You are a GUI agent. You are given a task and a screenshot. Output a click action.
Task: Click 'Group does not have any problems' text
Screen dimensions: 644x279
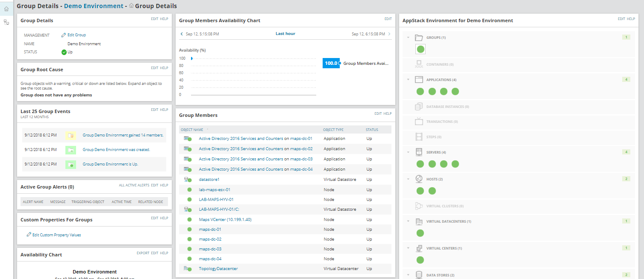click(x=56, y=95)
